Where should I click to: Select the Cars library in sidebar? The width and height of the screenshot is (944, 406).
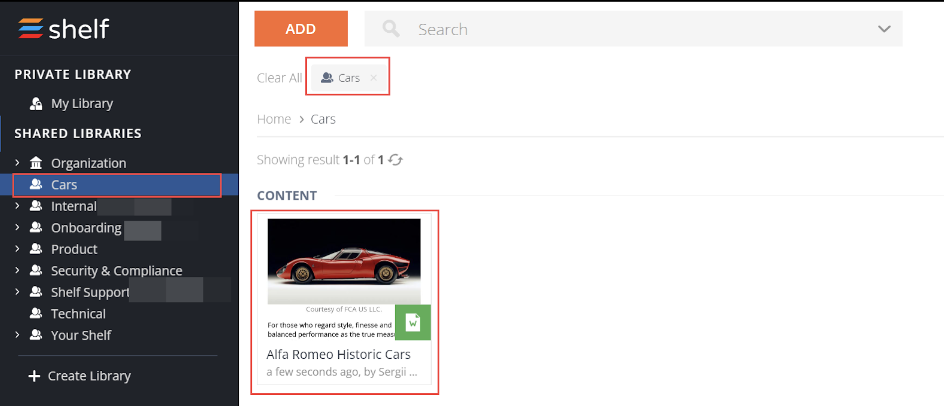point(119,185)
